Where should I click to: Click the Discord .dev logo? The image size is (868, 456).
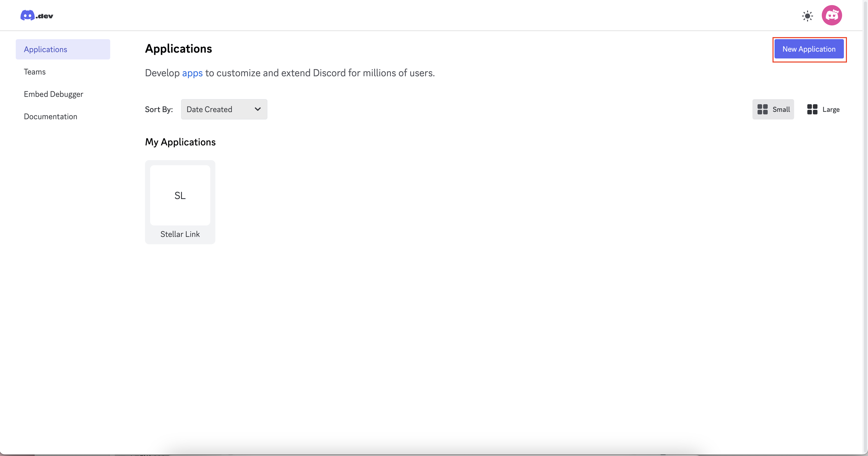click(x=37, y=16)
